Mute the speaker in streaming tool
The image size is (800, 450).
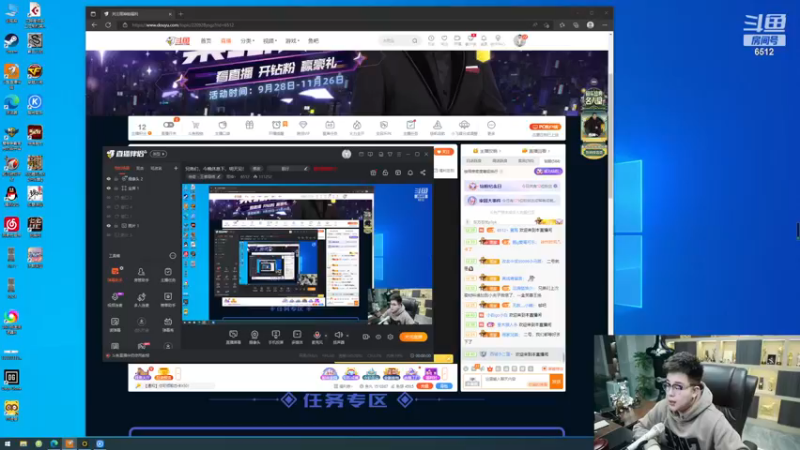click(338, 336)
